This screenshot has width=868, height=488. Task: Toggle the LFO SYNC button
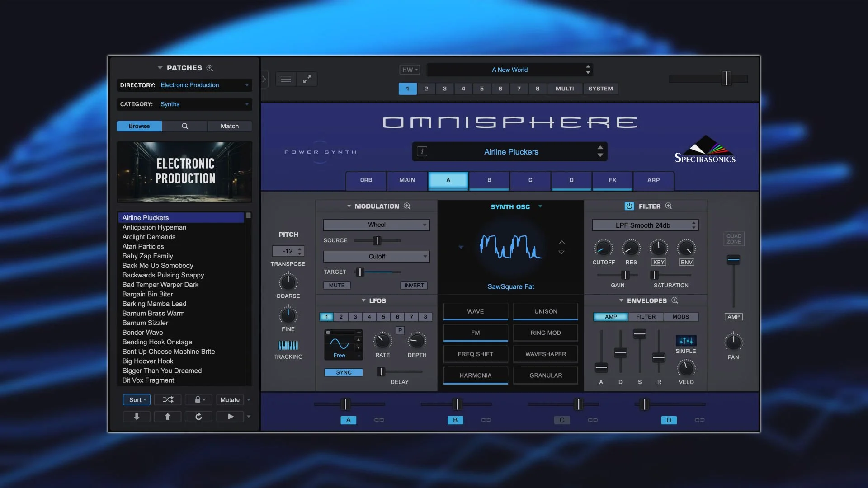(344, 372)
